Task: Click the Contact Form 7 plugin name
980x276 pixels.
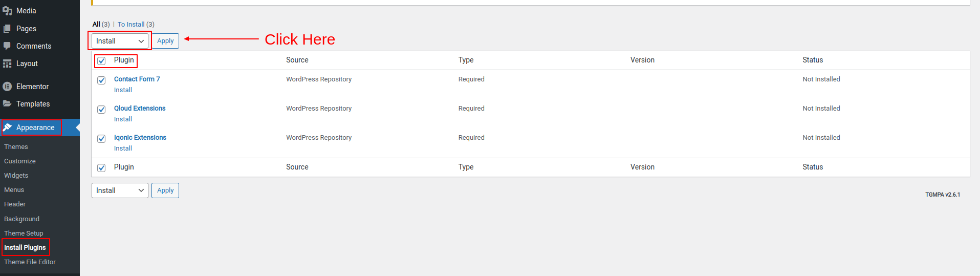Action: click(137, 79)
